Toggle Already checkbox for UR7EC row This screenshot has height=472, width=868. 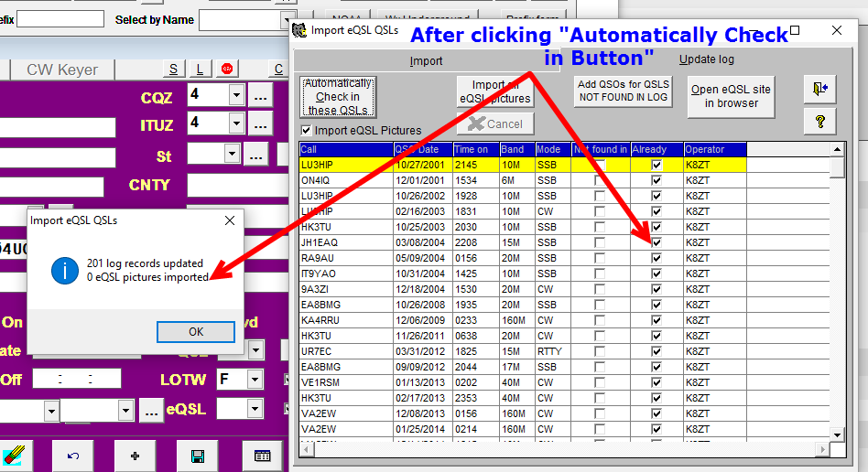pyautogui.click(x=656, y=351)
